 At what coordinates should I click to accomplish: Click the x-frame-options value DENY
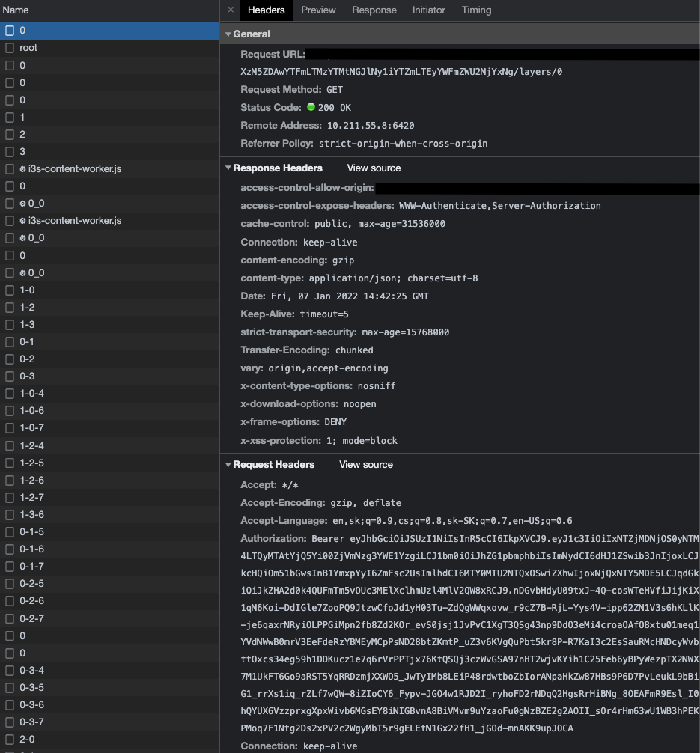335,422
